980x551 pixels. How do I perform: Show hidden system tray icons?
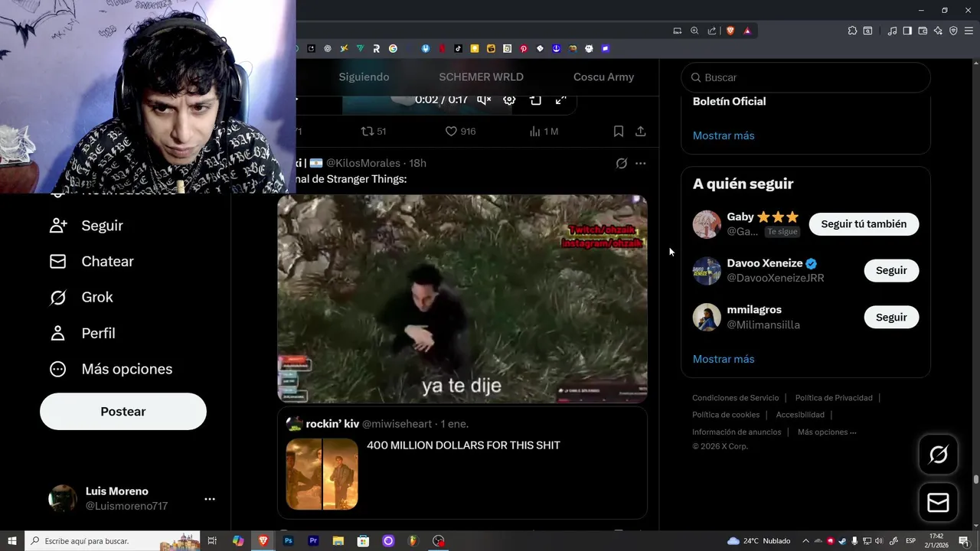click(x=805, y=541)
